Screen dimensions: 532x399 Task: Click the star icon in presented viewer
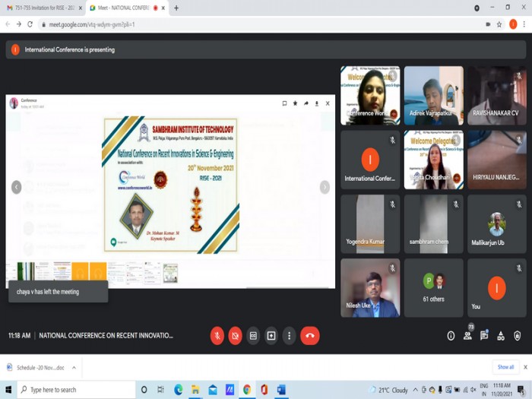tap(296, 103)
